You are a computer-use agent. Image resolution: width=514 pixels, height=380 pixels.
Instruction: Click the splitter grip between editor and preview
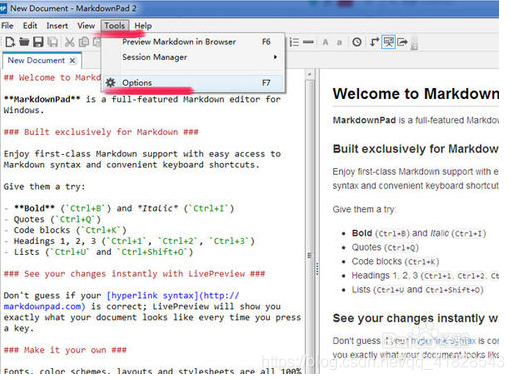coord(317,269)
